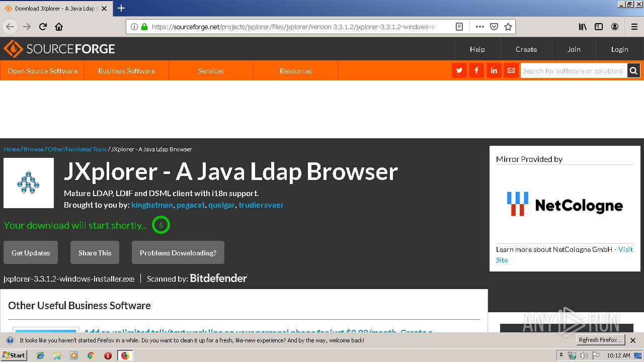Show site information icon in the address bar
644x362 pixels.
pos(134,27)
